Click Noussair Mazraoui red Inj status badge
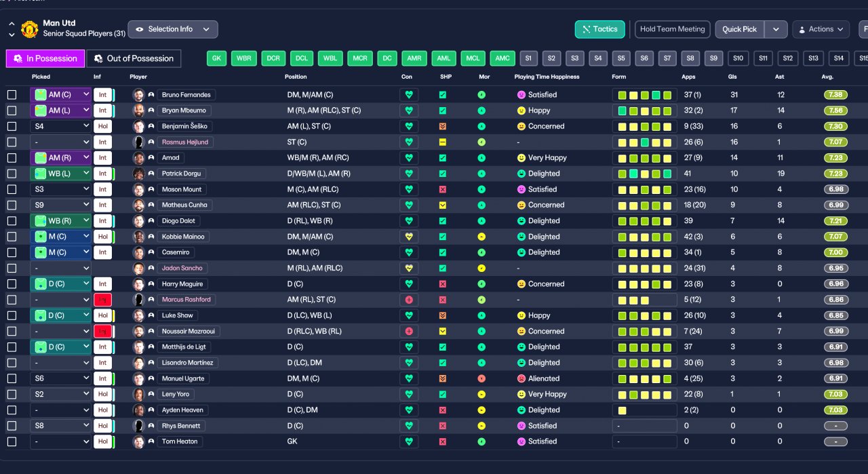This screenshot has width=868, height=474. 102,332
